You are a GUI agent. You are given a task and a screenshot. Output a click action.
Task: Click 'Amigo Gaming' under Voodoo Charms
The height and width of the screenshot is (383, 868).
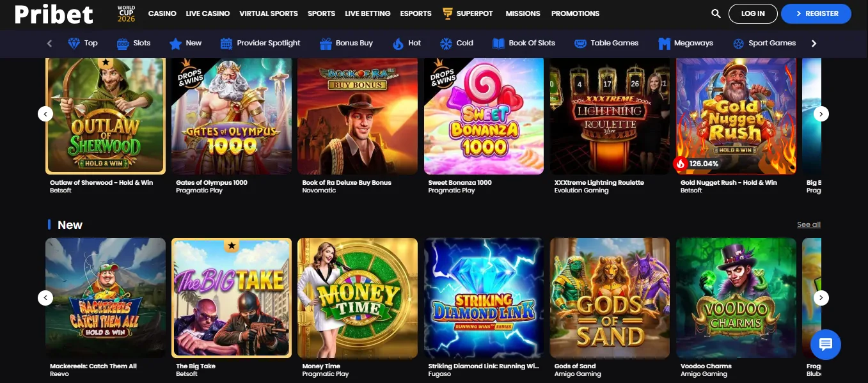(704, 374)
